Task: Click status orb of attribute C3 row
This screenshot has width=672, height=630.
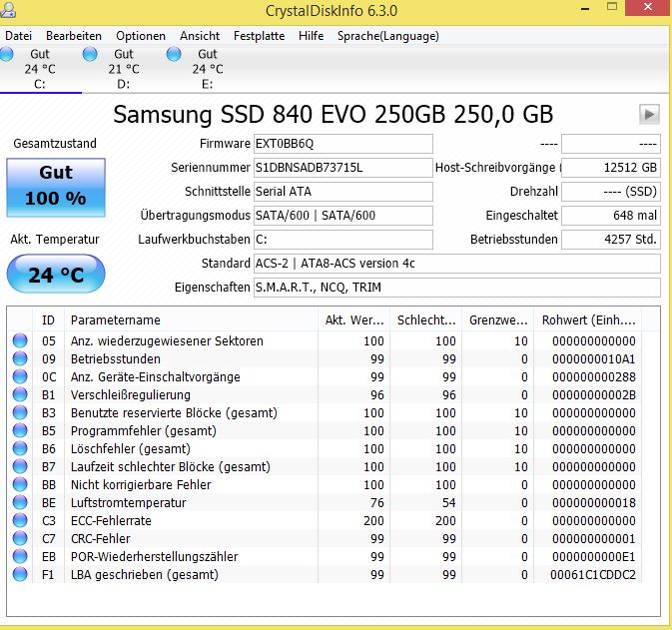Action: [20, 521]
